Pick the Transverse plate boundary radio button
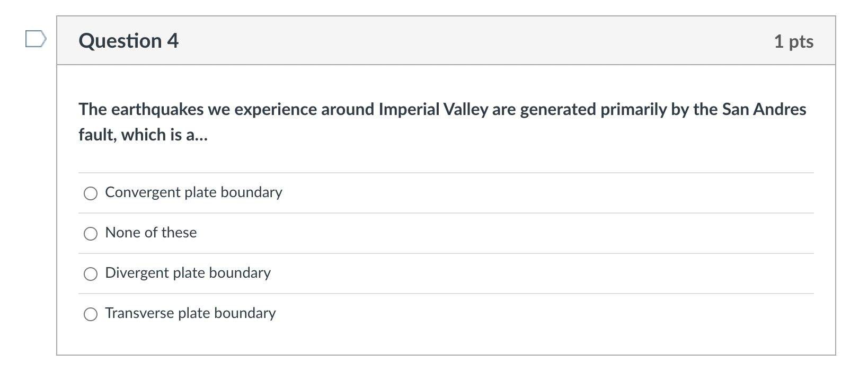This screenshot has height=371, width=868. pos(91,314)
